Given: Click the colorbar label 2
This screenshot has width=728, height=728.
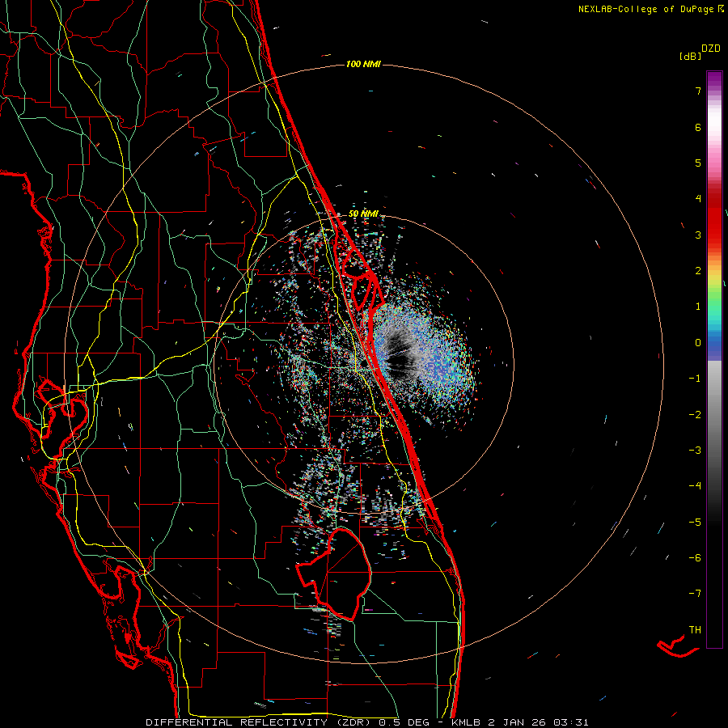Looking at the screenshot, I should click(698, 271).
